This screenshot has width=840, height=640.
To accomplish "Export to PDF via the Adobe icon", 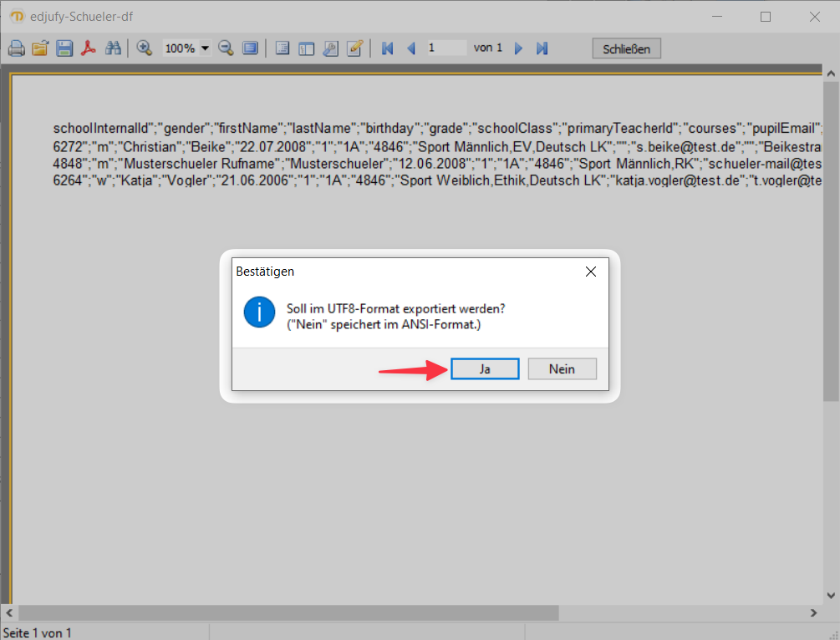I will click(89, 48).
